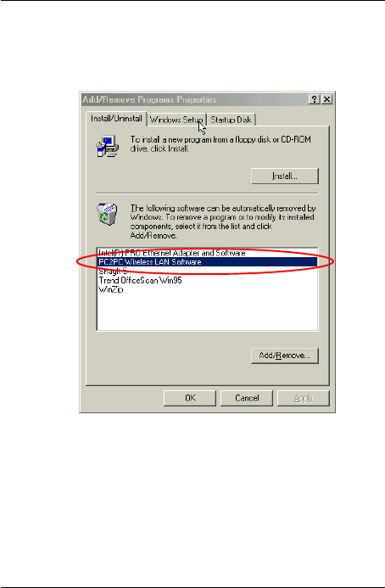
Task: Click the Add/Remove Programs Properties title bar
Action: (x=195, y=99)
